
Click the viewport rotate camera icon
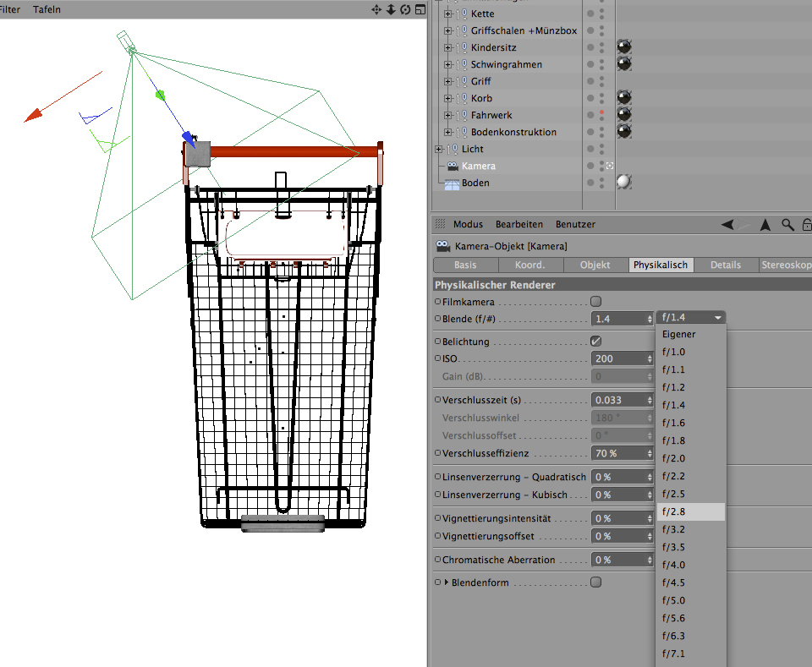405,9
